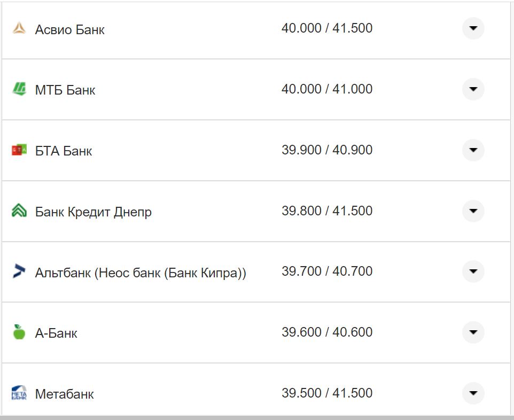Click the МТБ Банк green logo
This screenshot has width=514, height=420.
[x=19, y=89]
